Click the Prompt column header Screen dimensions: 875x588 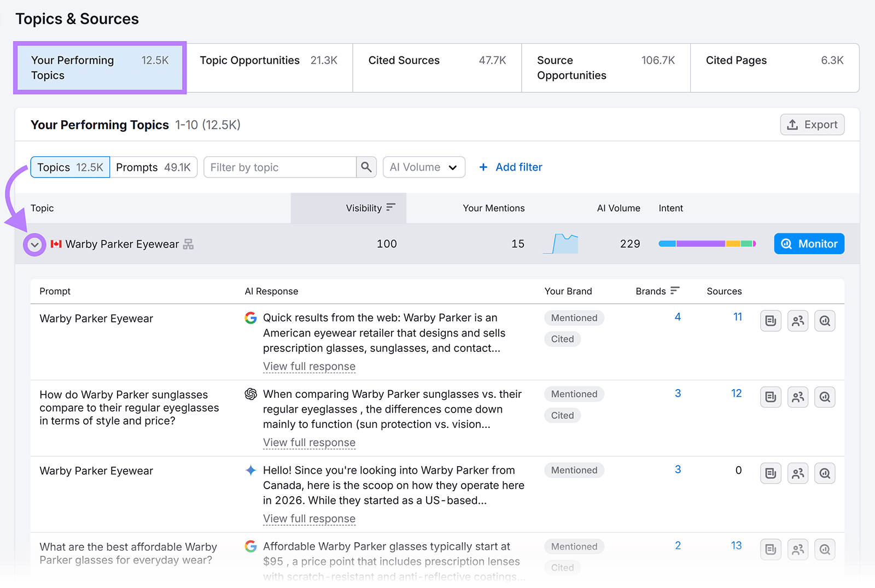point(55,291)
